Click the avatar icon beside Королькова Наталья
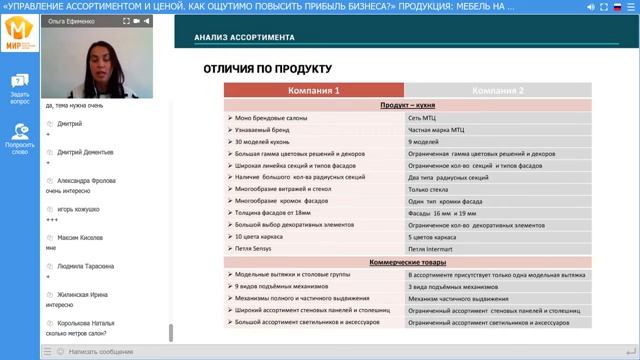 pyautogui.click(x=50, y=323)
